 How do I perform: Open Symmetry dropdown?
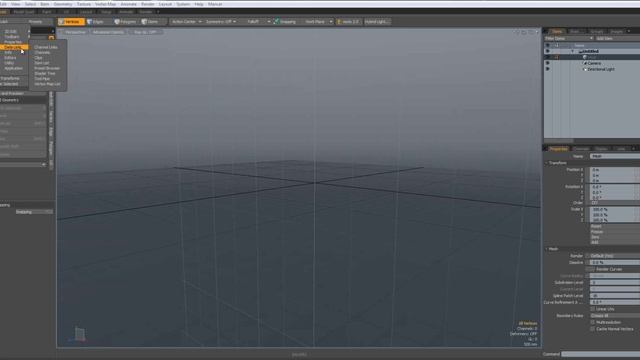(221, 22)
